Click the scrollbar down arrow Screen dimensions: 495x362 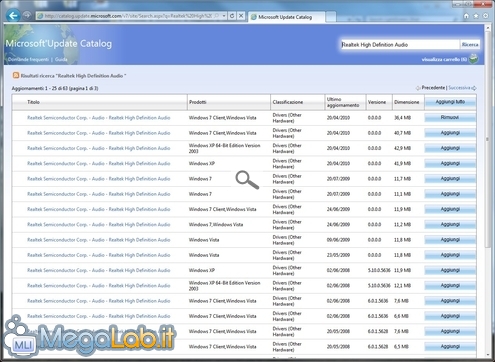click(x=488, y=355)
